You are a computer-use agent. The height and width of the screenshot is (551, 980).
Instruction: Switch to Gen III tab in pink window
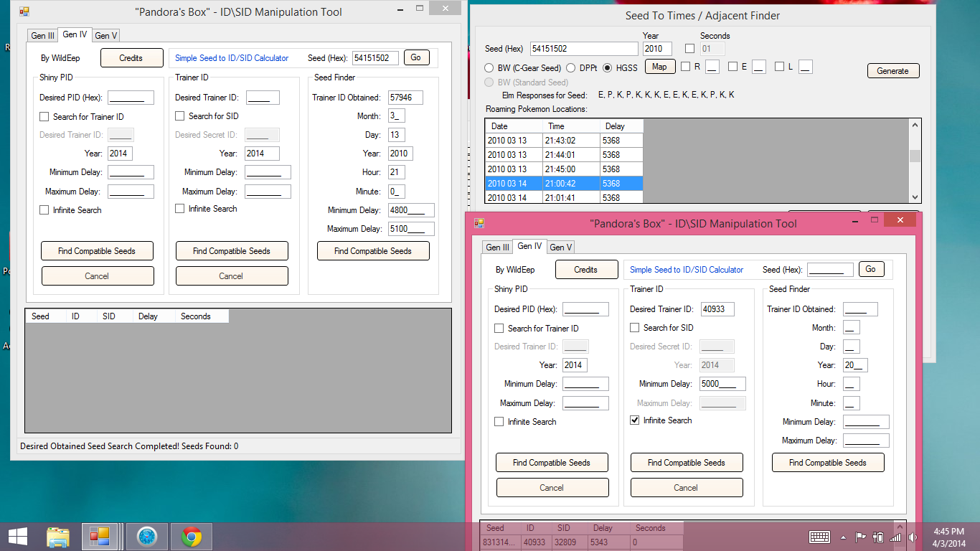coord(497,248)
